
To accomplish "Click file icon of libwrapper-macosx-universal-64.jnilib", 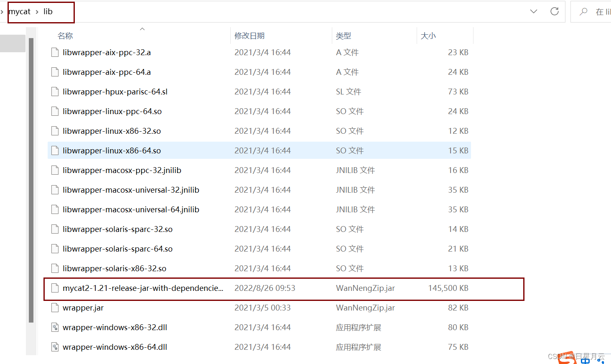I will pyautogui.click(x=55, y=209).
